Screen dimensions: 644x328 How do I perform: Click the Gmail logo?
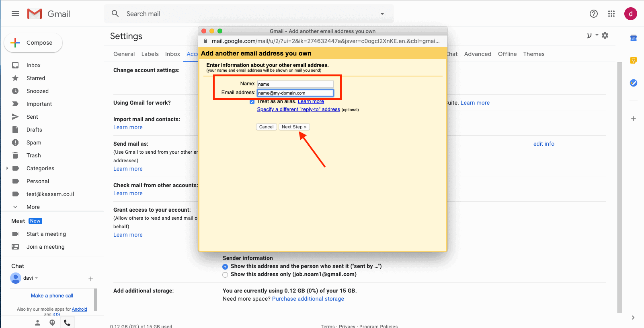(x=49, y=14)
